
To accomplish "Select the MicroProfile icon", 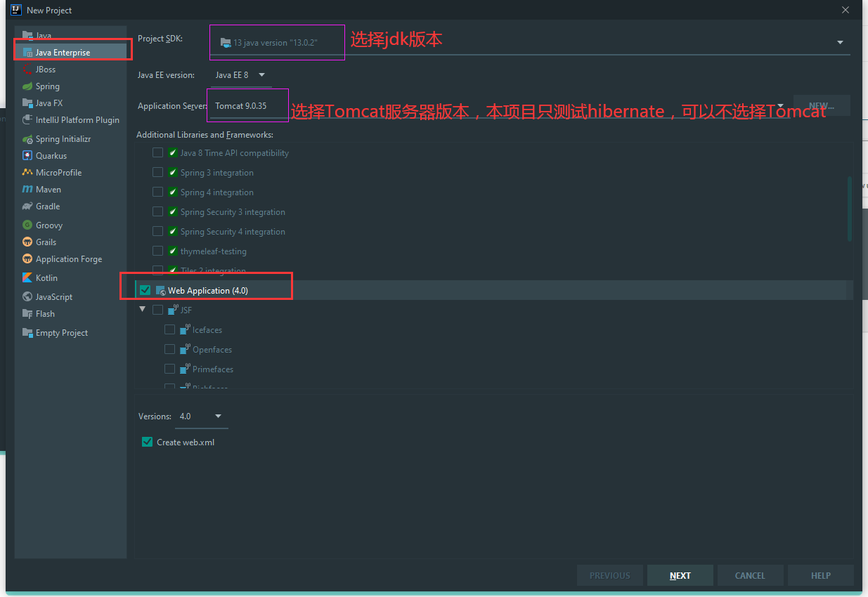I will [x=27, y=173].
